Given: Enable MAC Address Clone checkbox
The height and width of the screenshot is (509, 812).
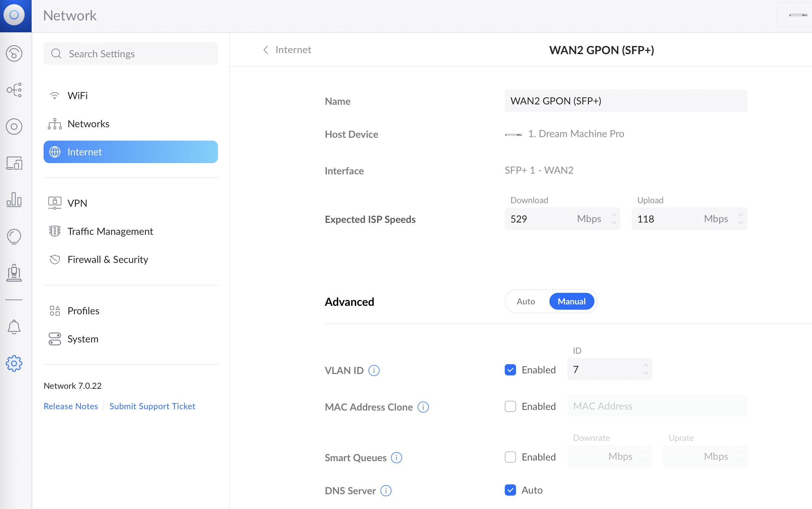Looking at the screenshot, I should 510,406.
